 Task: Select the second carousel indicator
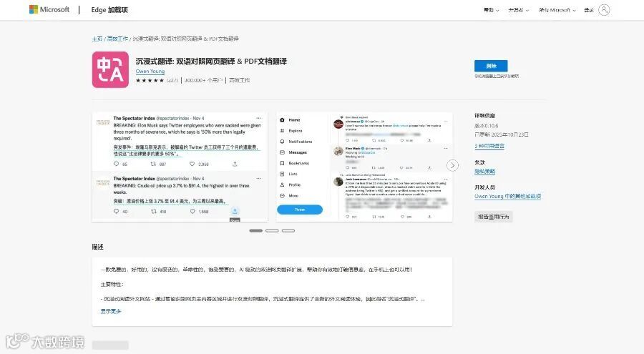point(272,231)
